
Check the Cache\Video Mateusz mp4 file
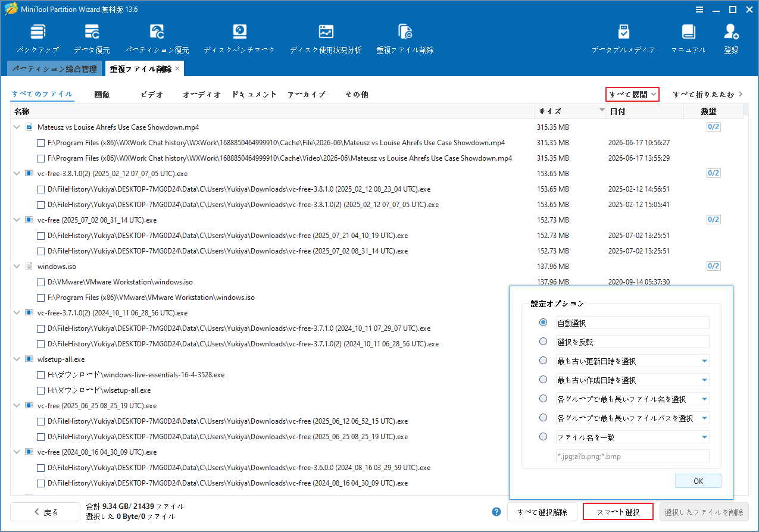coord(40,158)
